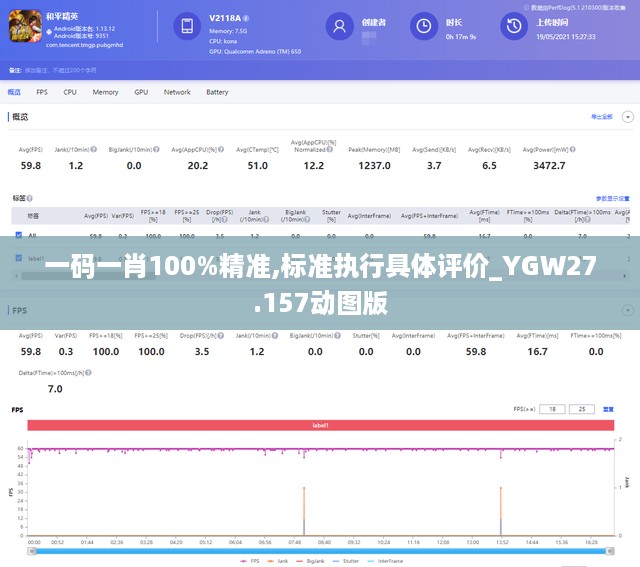Click the game app icon thumbnail
The width and height of the screenshot is (640, 567).
point(22,29)
